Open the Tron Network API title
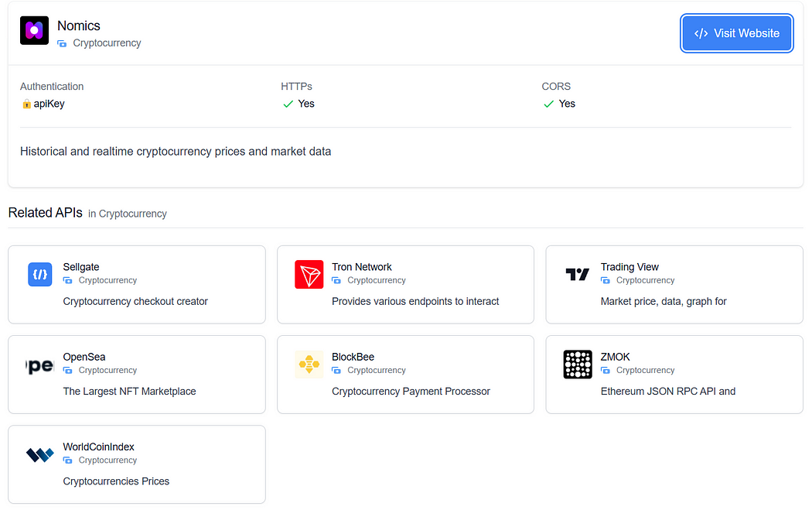The height and width of the screenshot is (510, 812). (361, 267)
